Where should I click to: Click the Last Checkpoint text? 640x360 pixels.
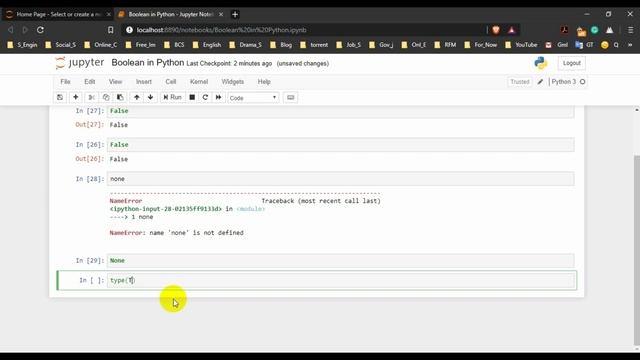(x=229, y=64)
